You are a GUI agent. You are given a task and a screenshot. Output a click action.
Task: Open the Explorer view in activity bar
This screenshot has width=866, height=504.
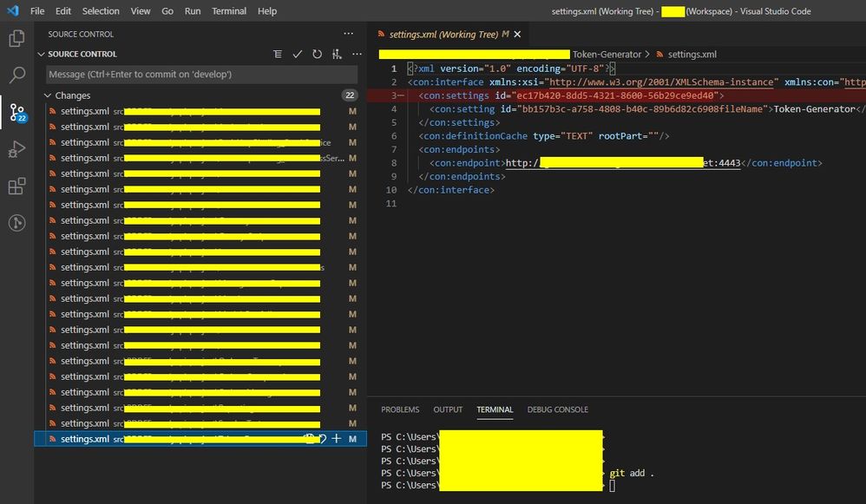(16, 38)
